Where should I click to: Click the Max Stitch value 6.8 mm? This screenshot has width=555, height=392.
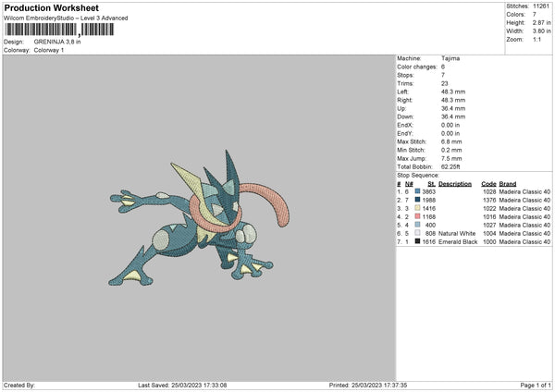(451, 141)
